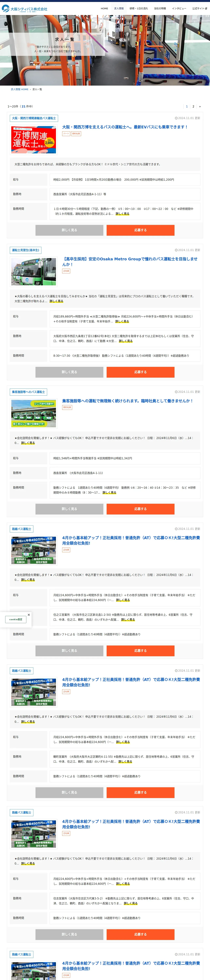Click the 求人情報 HOME breadcrumb link
This screenshot has height=980, width=210.
19,89
